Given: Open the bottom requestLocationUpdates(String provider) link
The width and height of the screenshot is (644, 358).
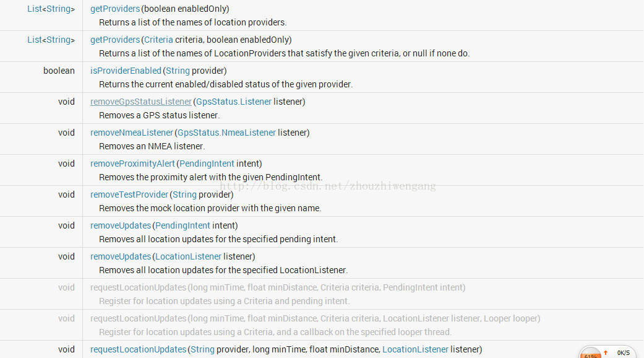Looking at the screenshot, I should point(138,349).
